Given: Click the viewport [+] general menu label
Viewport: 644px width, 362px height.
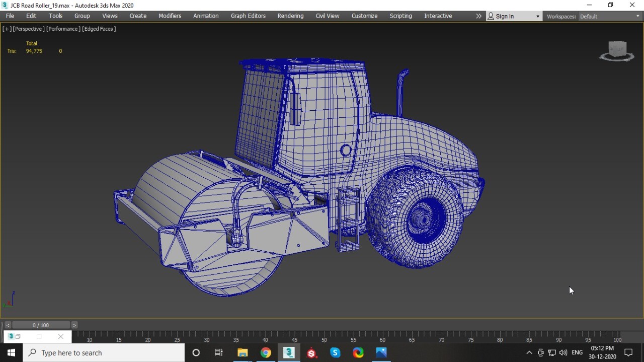Looking at the screenshot, I should [7, 29].
